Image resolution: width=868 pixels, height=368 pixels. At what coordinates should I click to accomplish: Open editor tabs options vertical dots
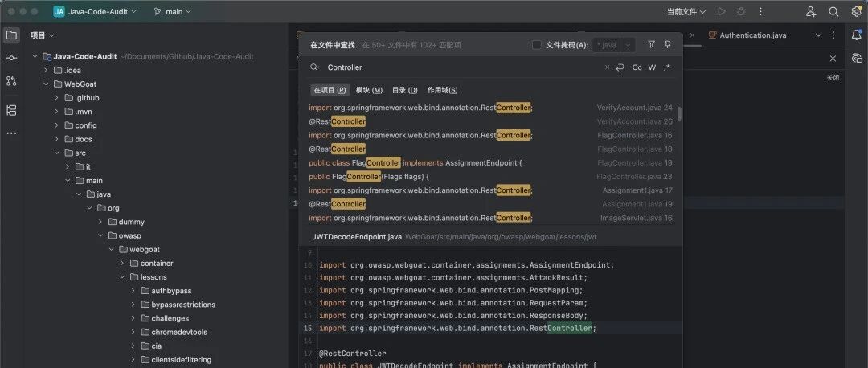point(833,35)
